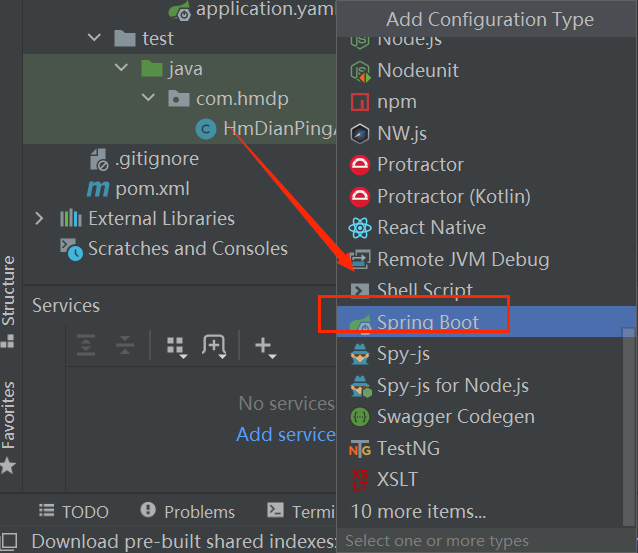Select Spy-js for Node.js entry

coord(486,385)
